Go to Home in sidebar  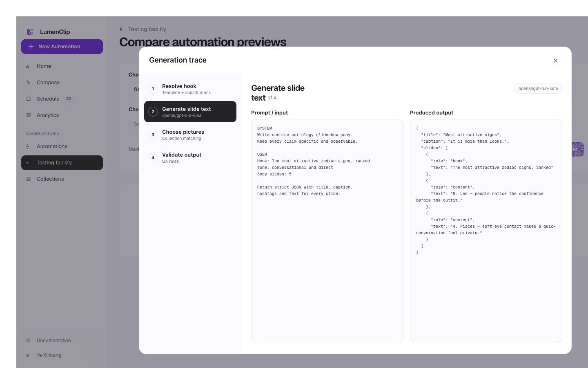point(62,66)
